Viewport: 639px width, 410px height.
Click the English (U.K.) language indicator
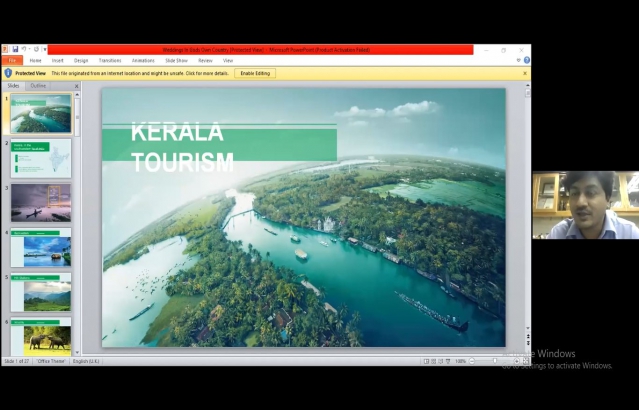(86, 361)
